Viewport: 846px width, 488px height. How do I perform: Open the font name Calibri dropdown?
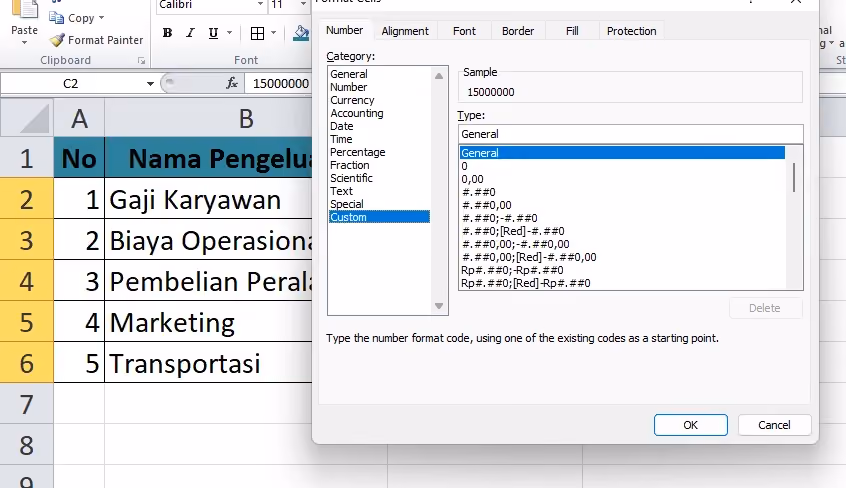(260, 4)
